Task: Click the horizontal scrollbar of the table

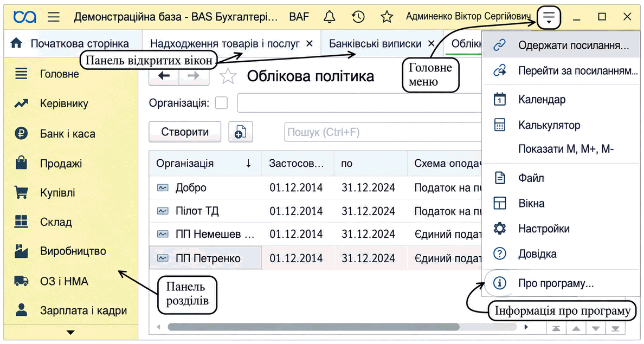Action: (313, 327)
